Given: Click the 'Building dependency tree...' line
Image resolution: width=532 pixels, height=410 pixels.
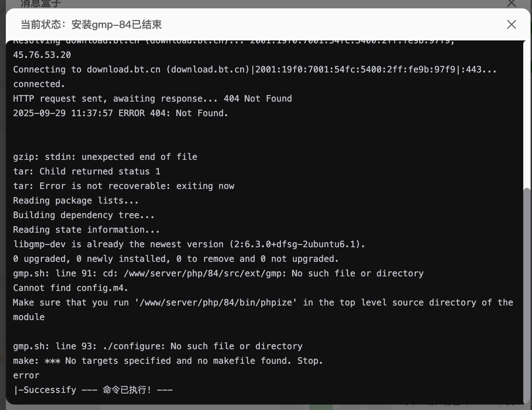Looking at the screenshot, I should [84, 215].
